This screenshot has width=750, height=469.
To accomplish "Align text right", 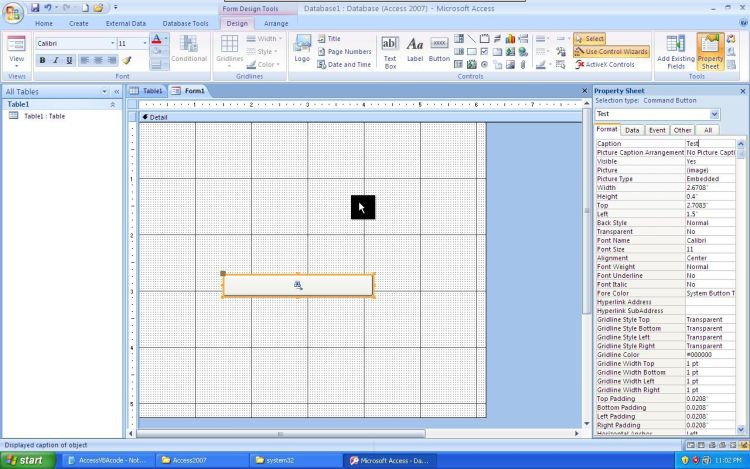I will click(x=111, y=60).
